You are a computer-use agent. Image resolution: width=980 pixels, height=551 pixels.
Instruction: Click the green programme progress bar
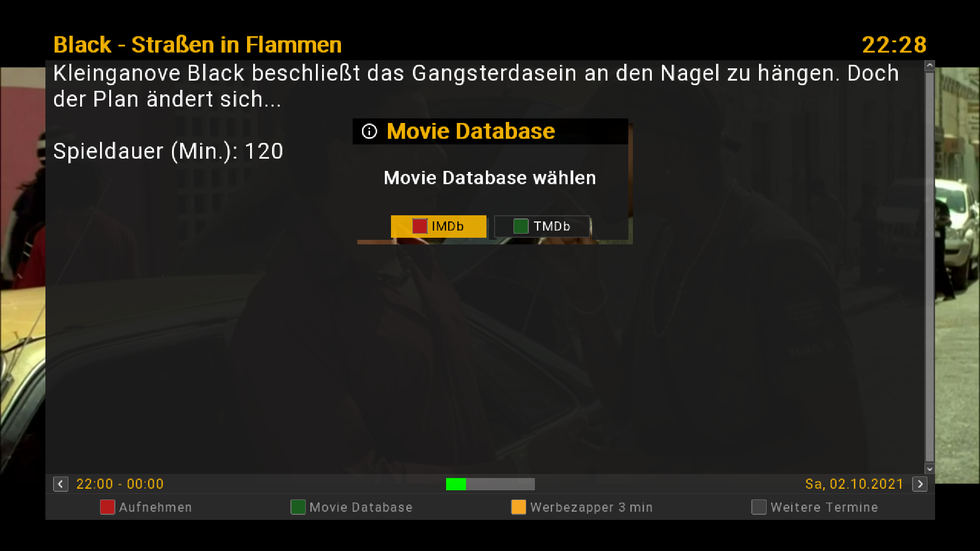pyautogui.click(x=456, y=484)
